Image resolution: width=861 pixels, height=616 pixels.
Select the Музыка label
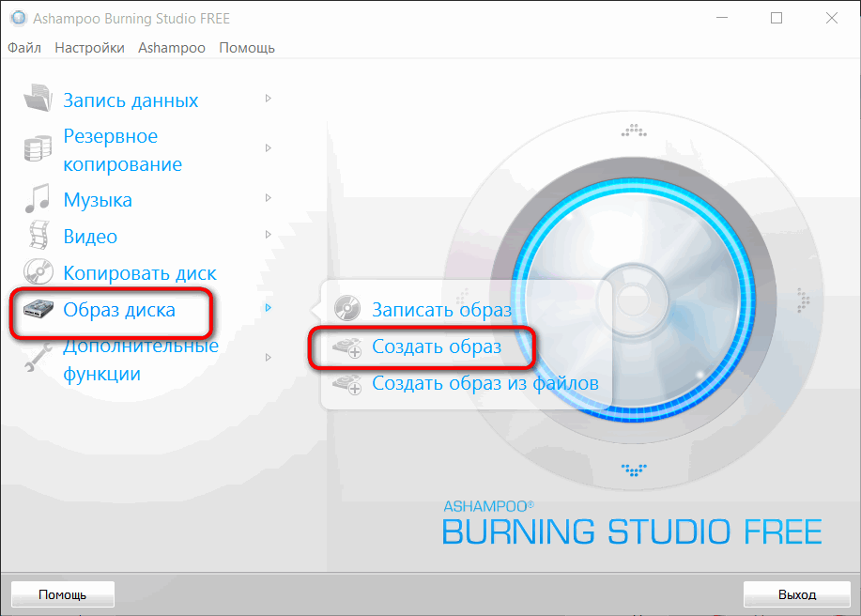point(98,200)
